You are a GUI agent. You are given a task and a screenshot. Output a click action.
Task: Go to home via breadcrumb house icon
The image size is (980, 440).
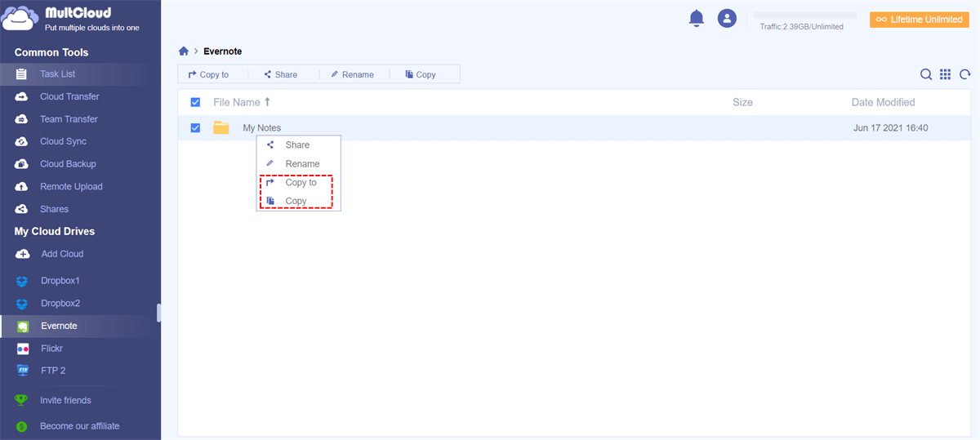184,51
